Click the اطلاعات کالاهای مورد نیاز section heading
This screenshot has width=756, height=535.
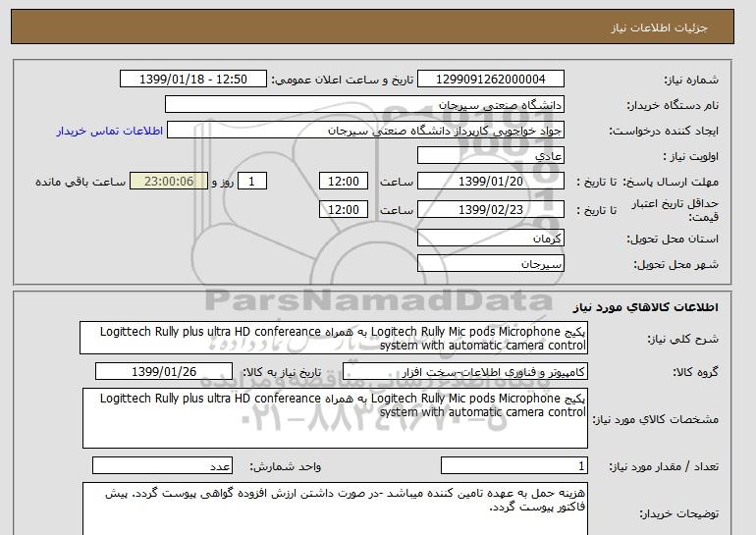click(646, 307)
